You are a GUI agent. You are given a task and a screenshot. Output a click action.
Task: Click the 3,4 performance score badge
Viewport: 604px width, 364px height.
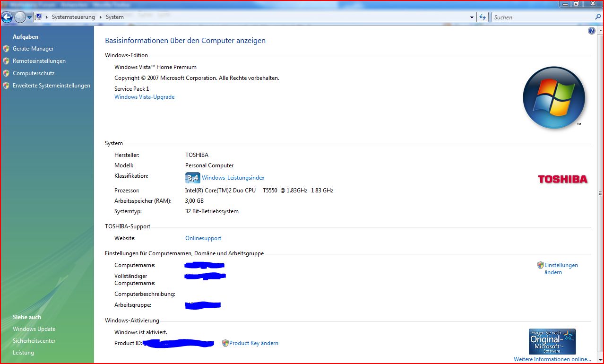click(x=192, y=178)
